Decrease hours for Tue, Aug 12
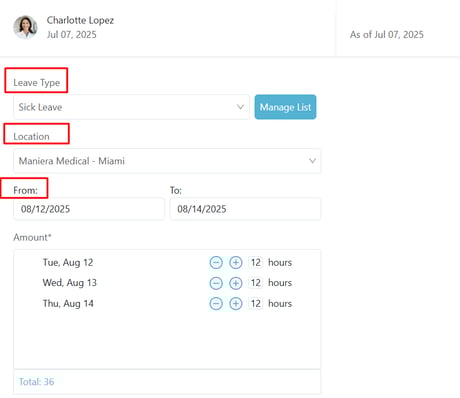This screenshot has height=398, width=460. point(216,263)
